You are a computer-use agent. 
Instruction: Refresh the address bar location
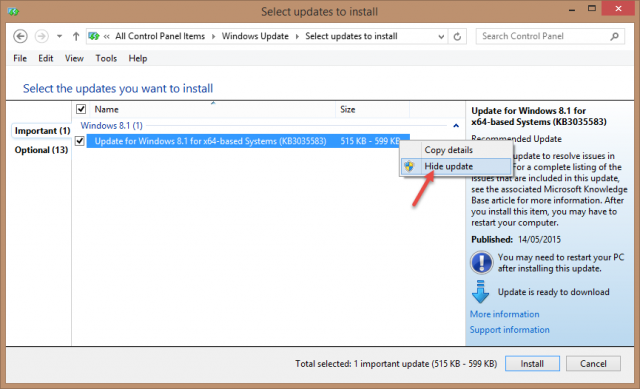click(x=457, y=36)
